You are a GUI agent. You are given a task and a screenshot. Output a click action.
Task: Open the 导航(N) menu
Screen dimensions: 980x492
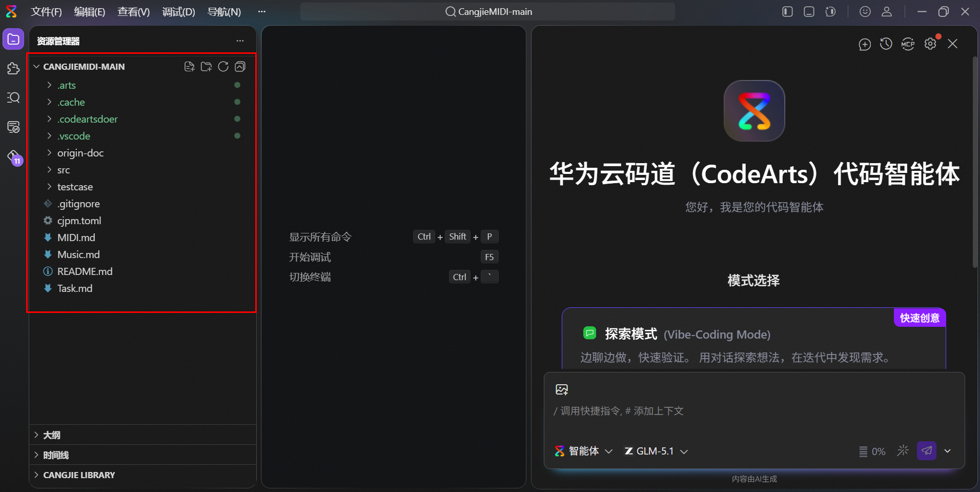click(x=224, y=12)
